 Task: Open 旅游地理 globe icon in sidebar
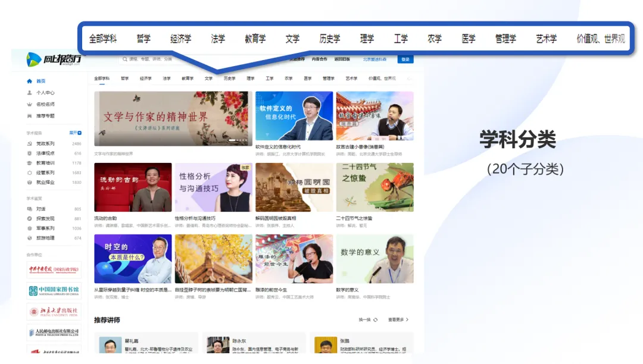[x=30, y=238]
